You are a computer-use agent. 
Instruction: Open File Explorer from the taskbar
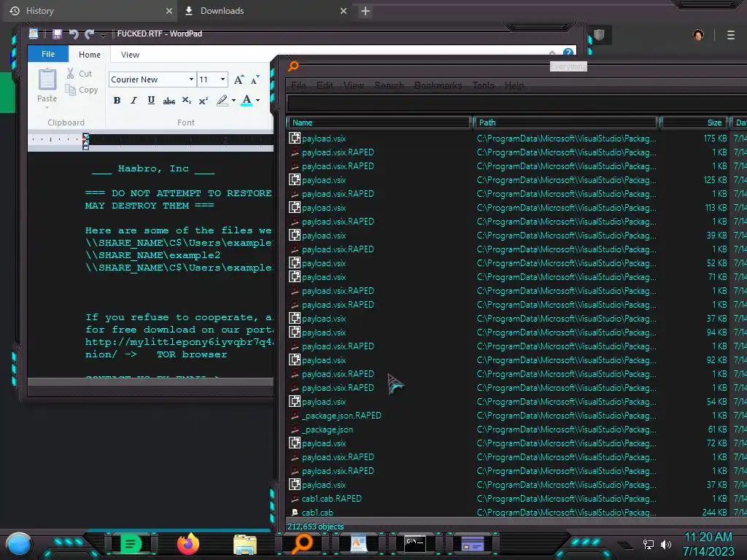pos(245,544)
